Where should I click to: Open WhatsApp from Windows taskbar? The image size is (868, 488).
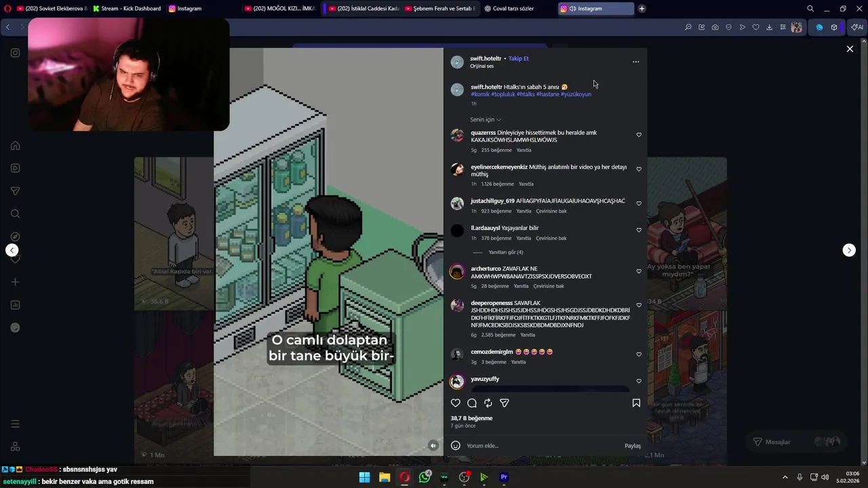click(x=425, y=477)
